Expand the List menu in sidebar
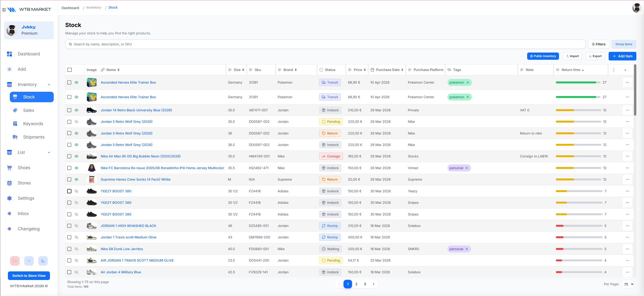The image size is (644, 296). [49, 152]
